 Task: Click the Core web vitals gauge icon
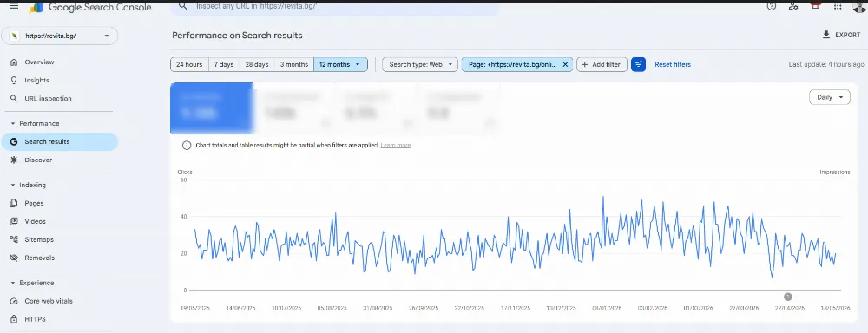click(15, 301)
